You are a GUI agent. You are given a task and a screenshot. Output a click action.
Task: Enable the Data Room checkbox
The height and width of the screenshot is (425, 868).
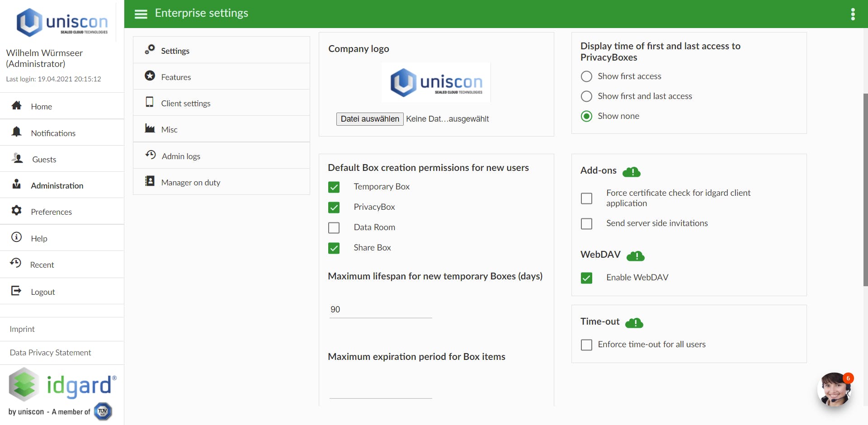(x=334, y=228)
